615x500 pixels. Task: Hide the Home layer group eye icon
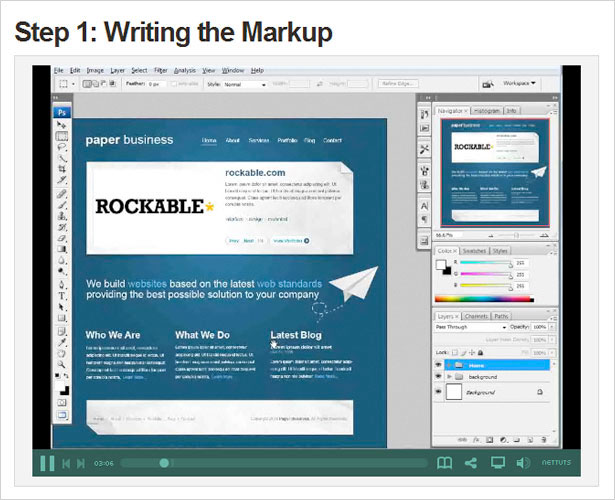pos(439,365)
